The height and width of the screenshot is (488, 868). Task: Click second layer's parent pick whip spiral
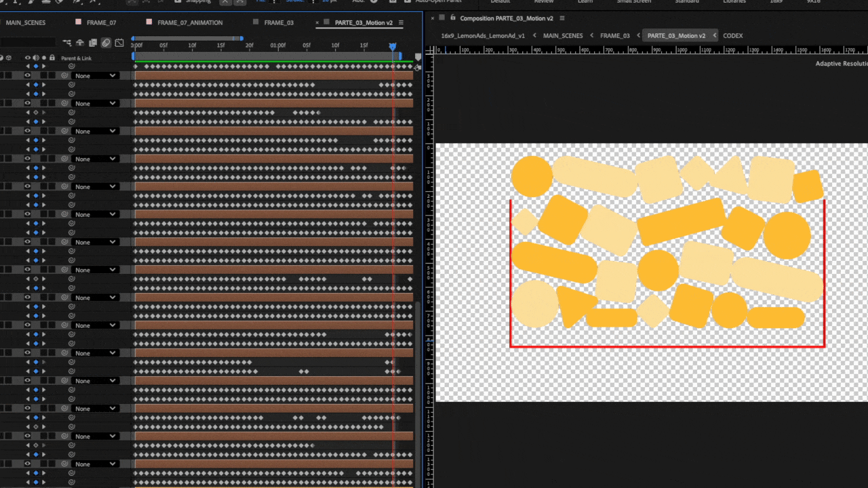click(64, 103)
